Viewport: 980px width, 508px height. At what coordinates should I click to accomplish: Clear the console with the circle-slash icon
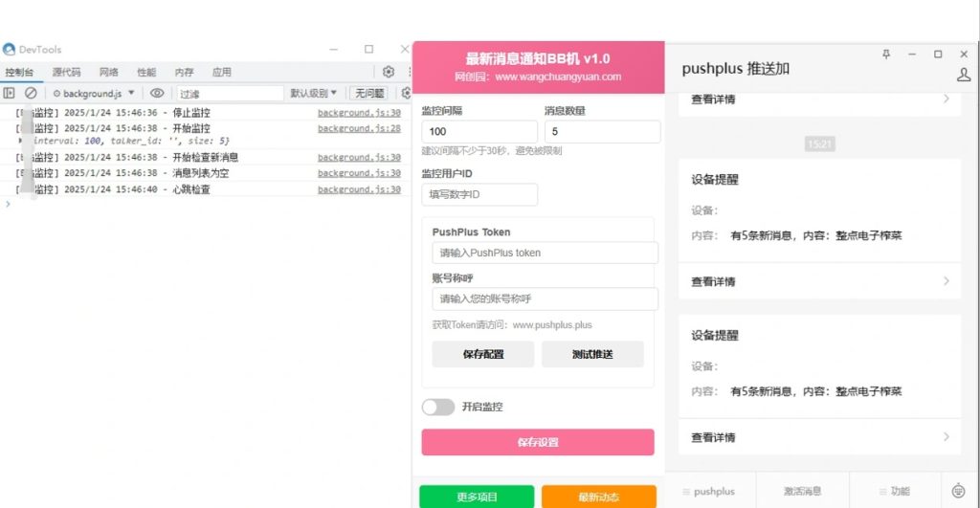(31, 93)
